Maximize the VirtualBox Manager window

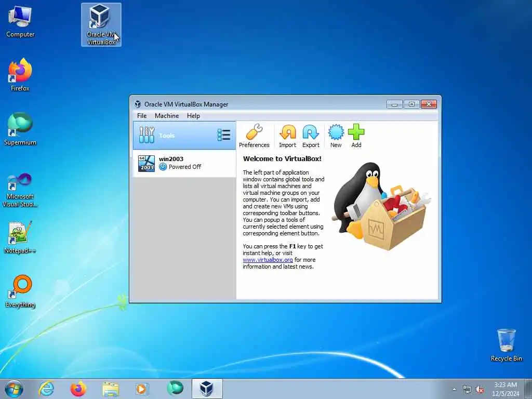click(411, 104)
